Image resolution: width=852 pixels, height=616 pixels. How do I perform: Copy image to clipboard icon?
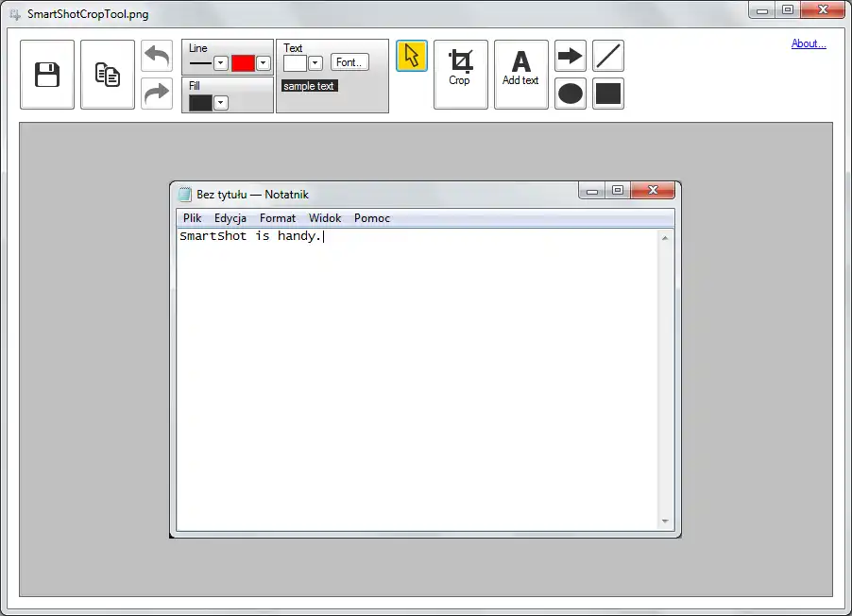pyautogui.click(x=108, y=75)
